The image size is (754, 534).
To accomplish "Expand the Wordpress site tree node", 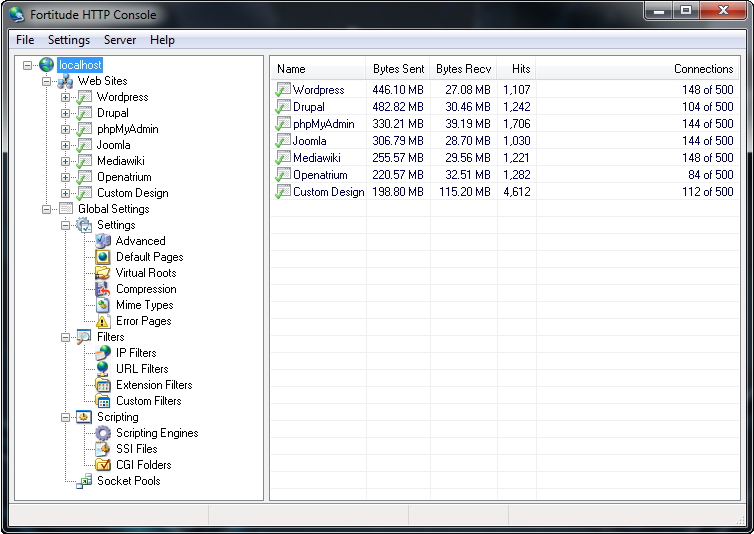I will [66, 97].
